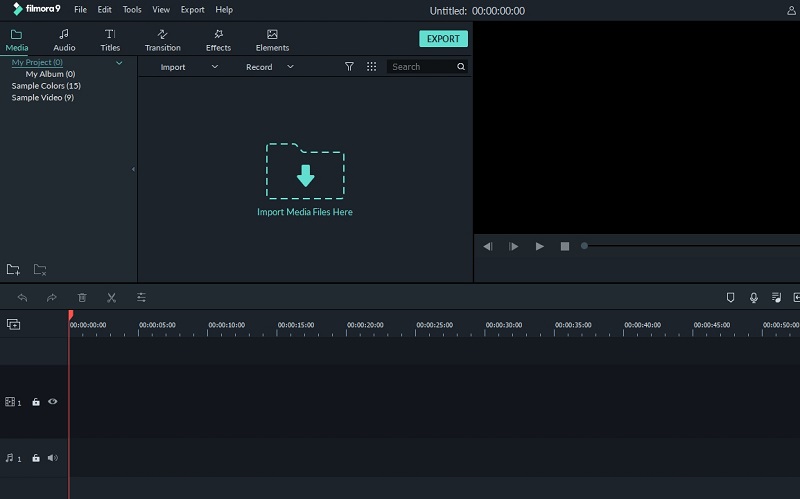The height and width of the screenshot is (499, 800).
Task: Click the add track manager icon
Action: (x=13, y=324)
